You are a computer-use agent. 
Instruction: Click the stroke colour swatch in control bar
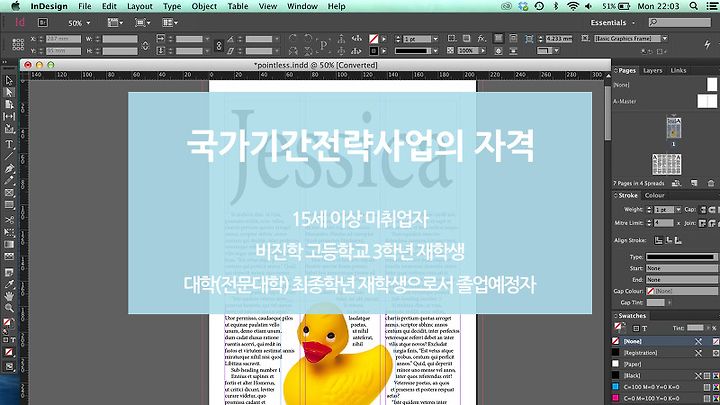pyautogui.click(x=374, y=51)
